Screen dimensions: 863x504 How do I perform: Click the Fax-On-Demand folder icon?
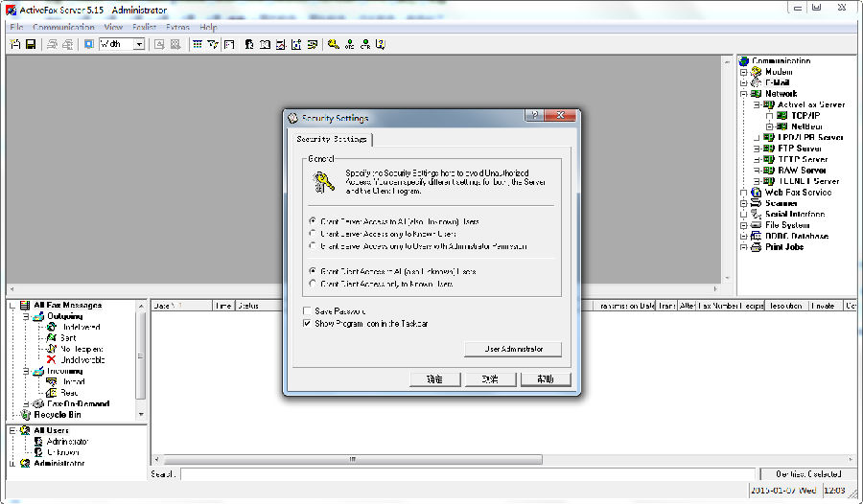(x=38, y=403)
